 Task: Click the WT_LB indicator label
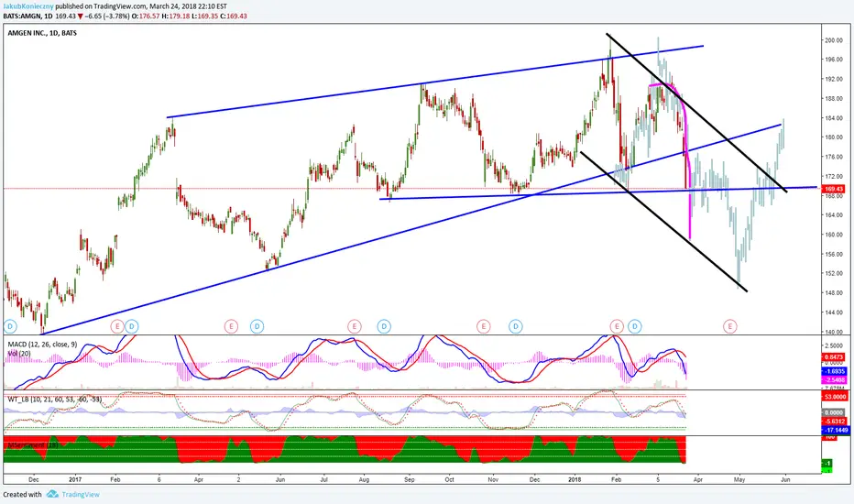54,400
